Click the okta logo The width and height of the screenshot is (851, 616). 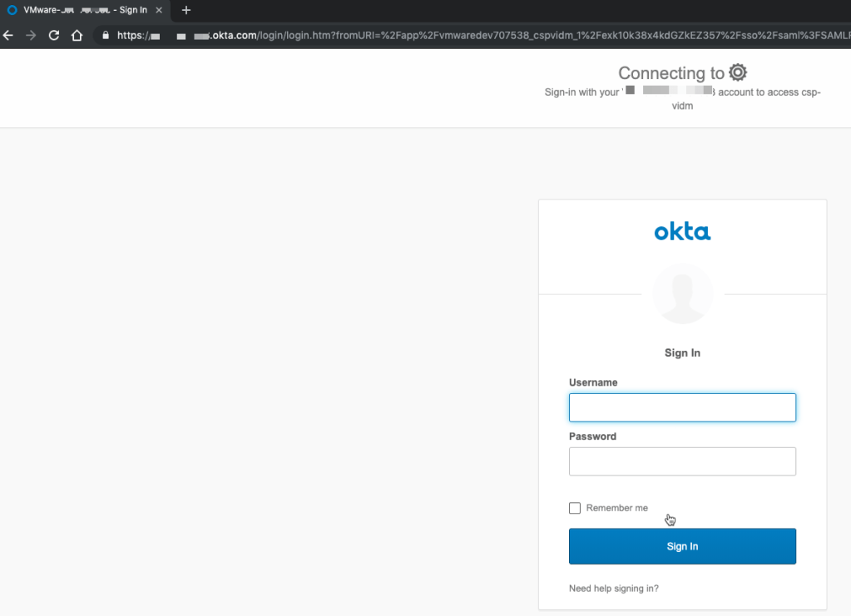[682, 232]
